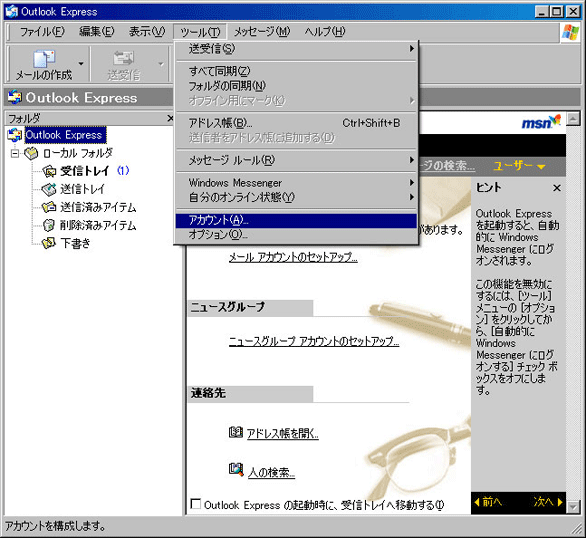This screenshot has height=538, width=586.
Task: Toggle the go-to-inbox-at-startup checkbox
Action: pyautogui.click(x=195, y=504)
